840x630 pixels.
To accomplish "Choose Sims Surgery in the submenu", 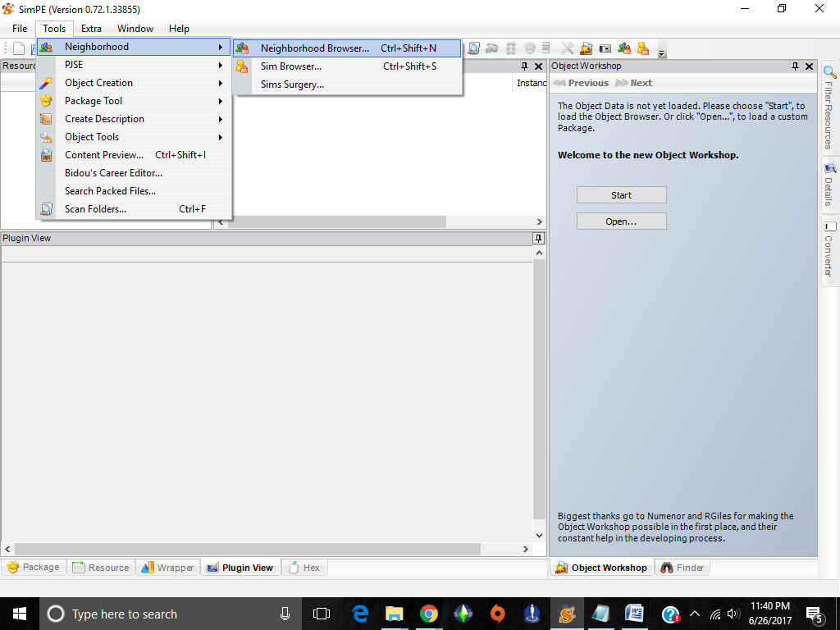I will pos(292,84).
